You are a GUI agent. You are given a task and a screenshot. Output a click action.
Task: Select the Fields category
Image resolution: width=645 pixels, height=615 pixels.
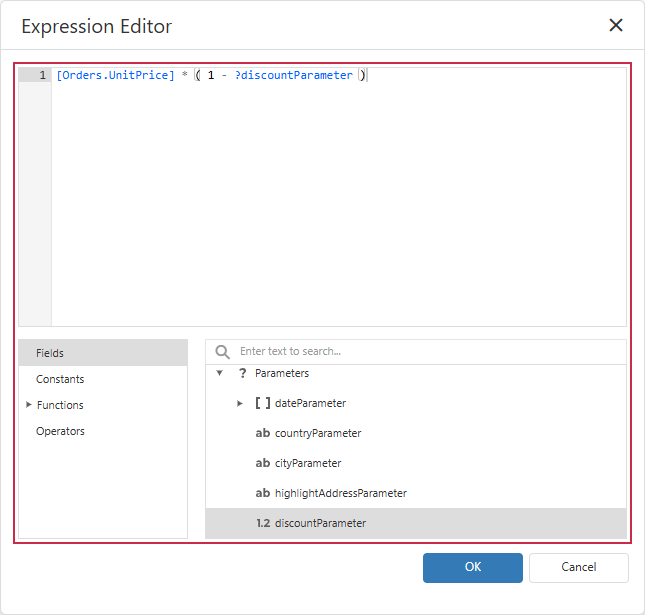pos(103,353)
